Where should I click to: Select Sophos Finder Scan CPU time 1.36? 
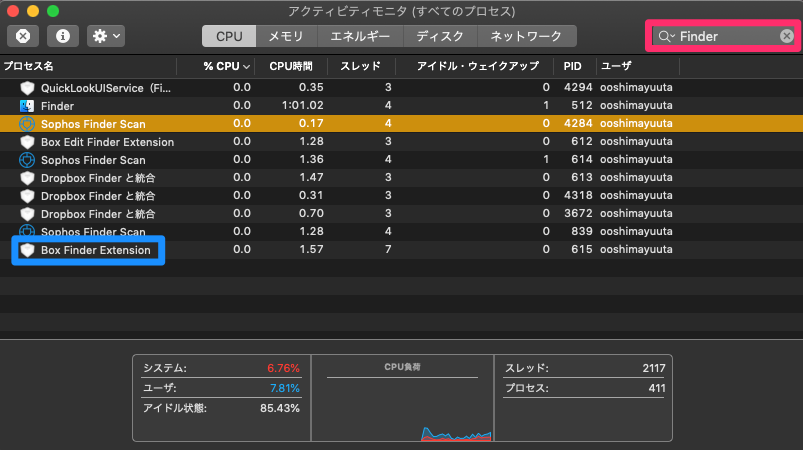point(402,160)
